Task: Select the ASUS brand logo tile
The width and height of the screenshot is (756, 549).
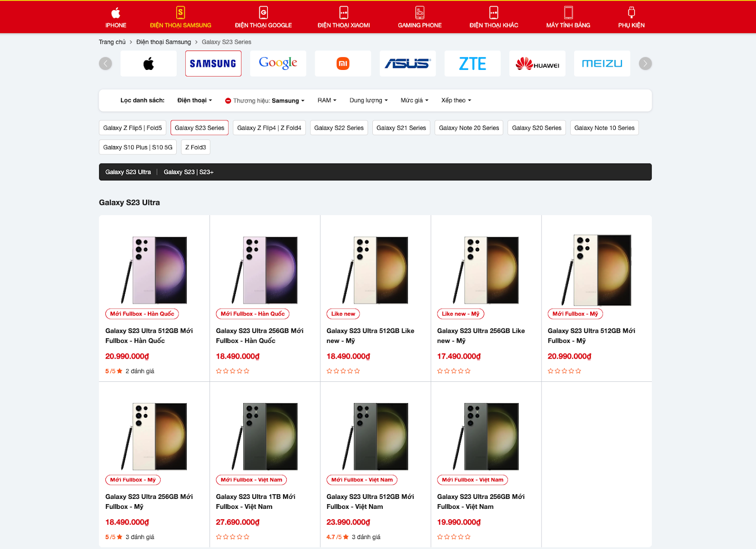Action: tap(407, 63)
